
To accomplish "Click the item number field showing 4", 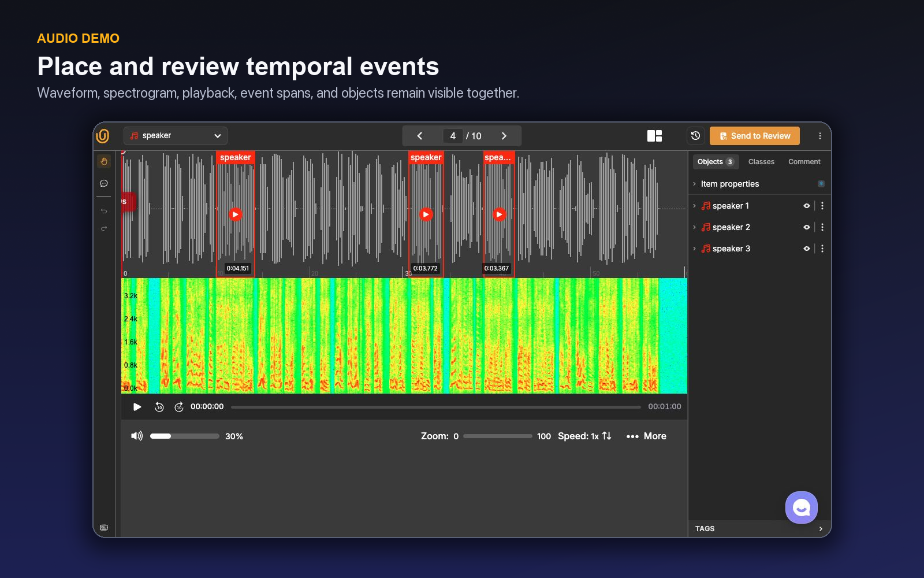I will point(453,136).
